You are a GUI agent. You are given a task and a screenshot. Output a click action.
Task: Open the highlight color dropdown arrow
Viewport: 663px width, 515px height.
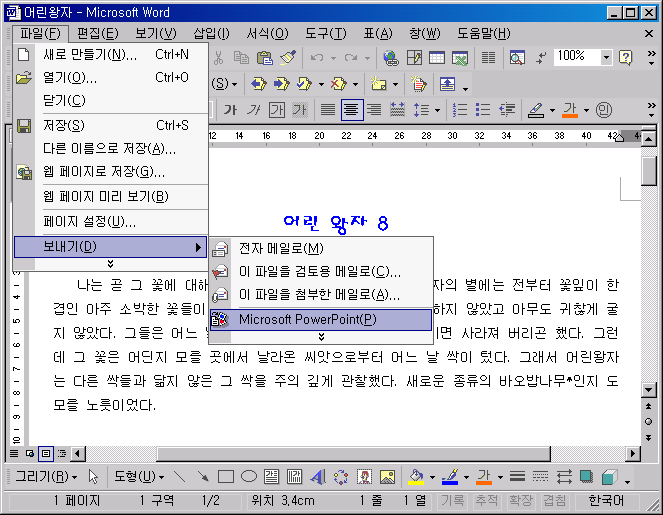pyautogui.click(x=552, y=110)
